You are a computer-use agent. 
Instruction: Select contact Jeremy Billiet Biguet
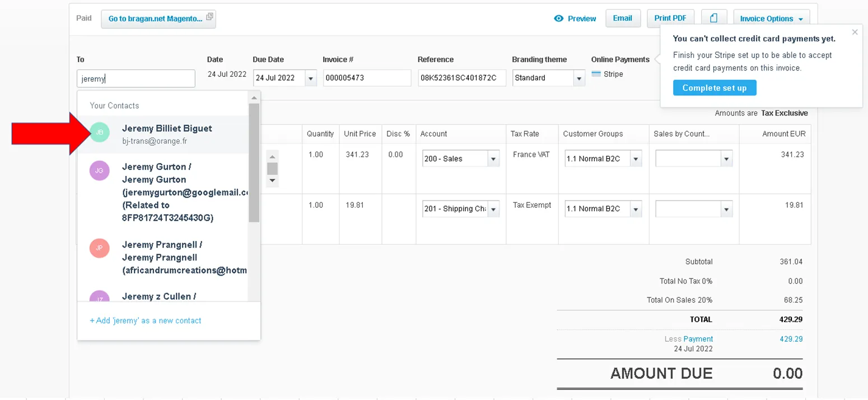[163, 134]
